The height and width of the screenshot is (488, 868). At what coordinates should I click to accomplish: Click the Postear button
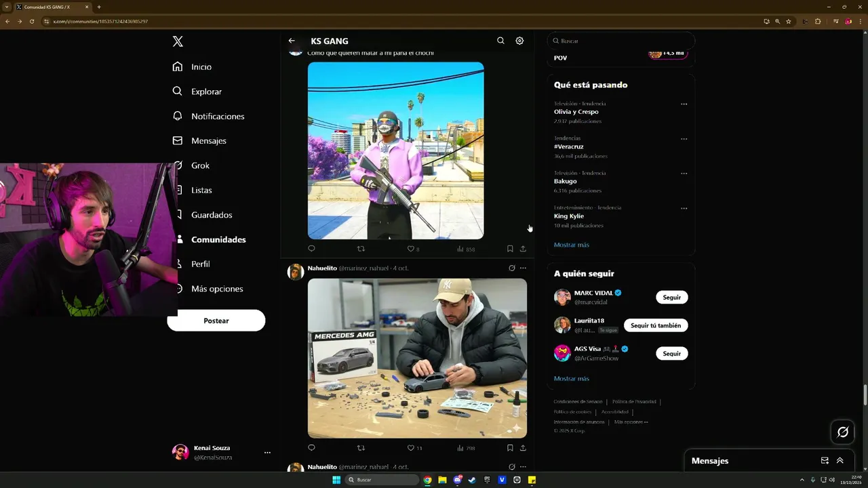216,321
